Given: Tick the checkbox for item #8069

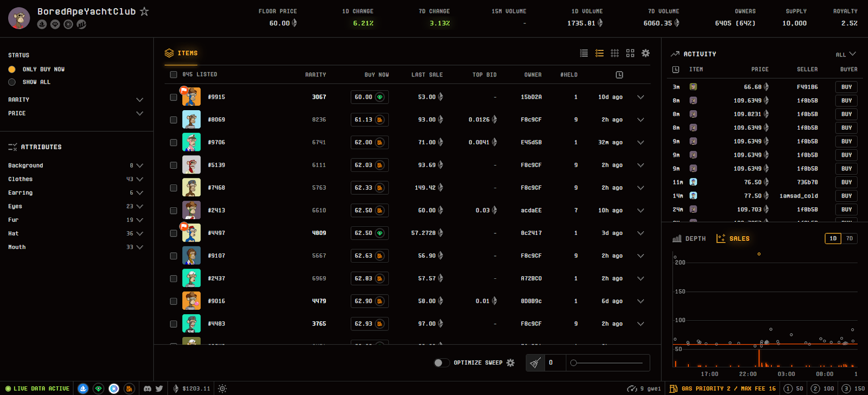Looking at the screenshot, I should click(x=174, y=120).
